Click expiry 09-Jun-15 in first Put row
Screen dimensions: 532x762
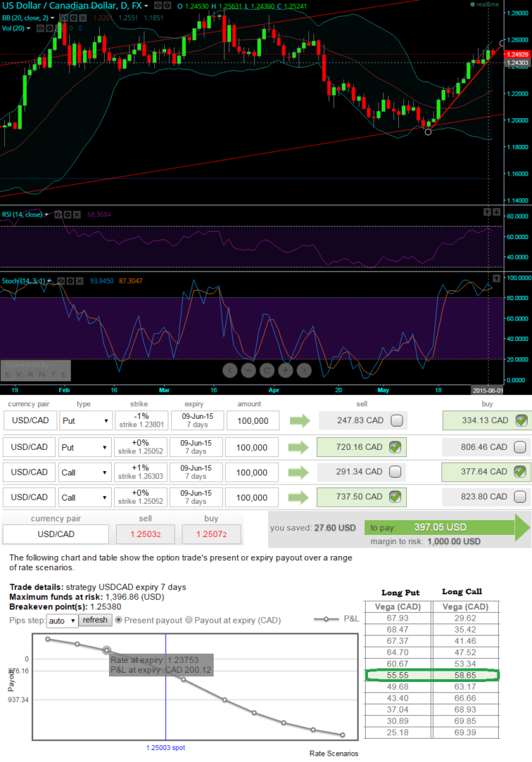(197, 420)
